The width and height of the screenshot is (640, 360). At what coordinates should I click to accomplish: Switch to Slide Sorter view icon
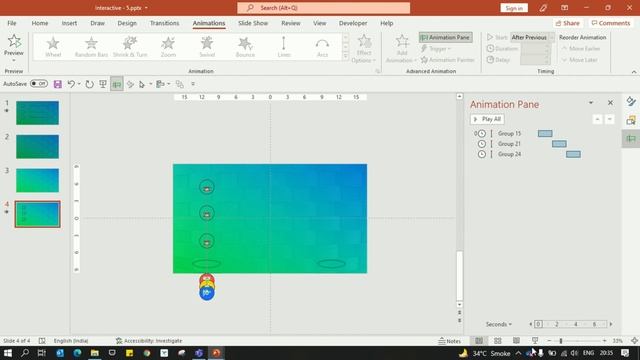point(498,341)
